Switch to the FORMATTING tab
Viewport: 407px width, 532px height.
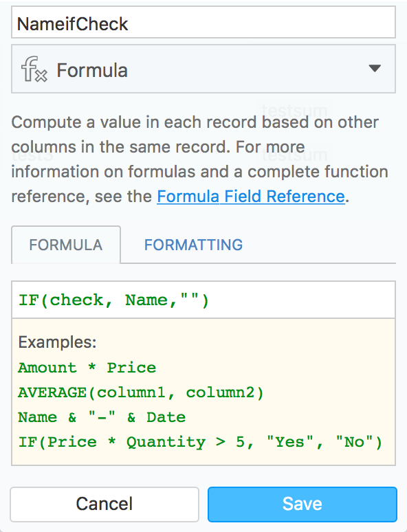pos(193,245)
